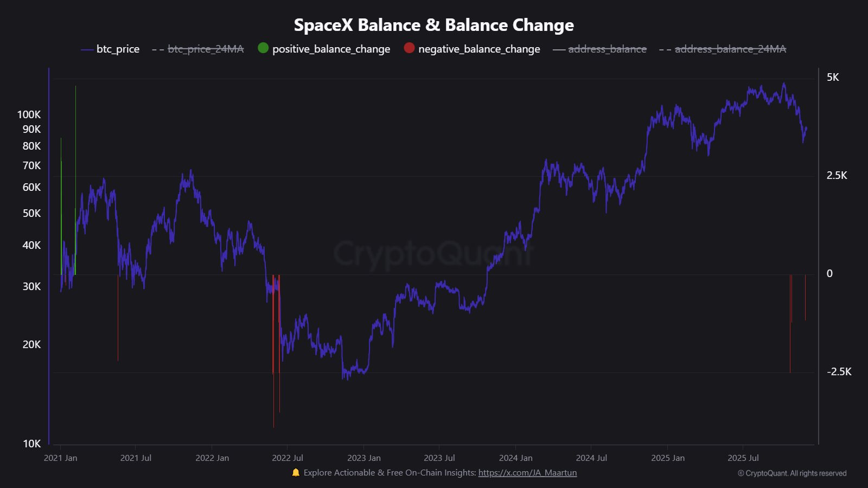The image size is (868, 488).
Task: Click the red negative_balance_change legend dot
Action: (409, 48)
